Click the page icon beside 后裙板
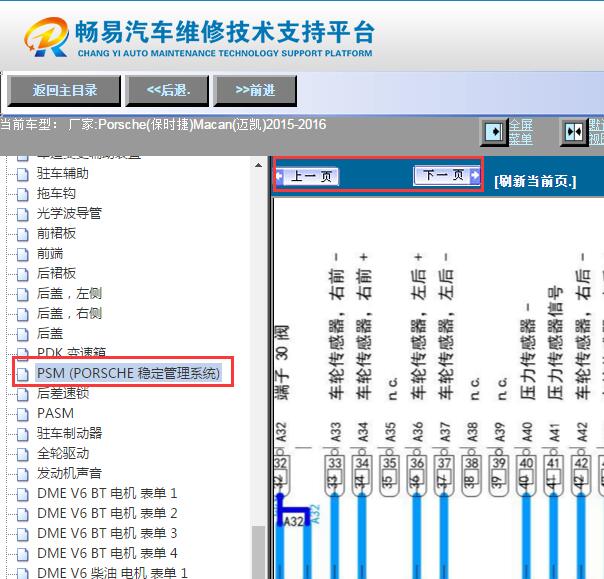Image resolution: width=604 pixels, height=579 pixels. point(23,274)
